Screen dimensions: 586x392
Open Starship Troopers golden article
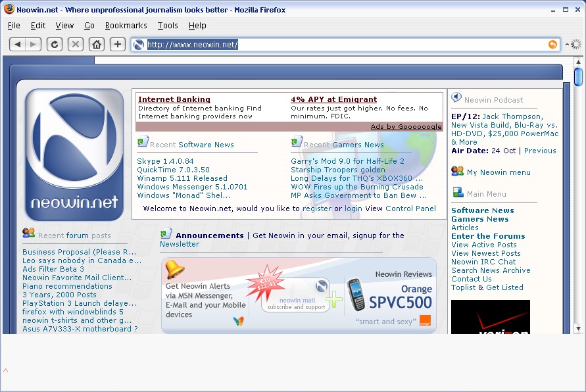pos(338,170)
